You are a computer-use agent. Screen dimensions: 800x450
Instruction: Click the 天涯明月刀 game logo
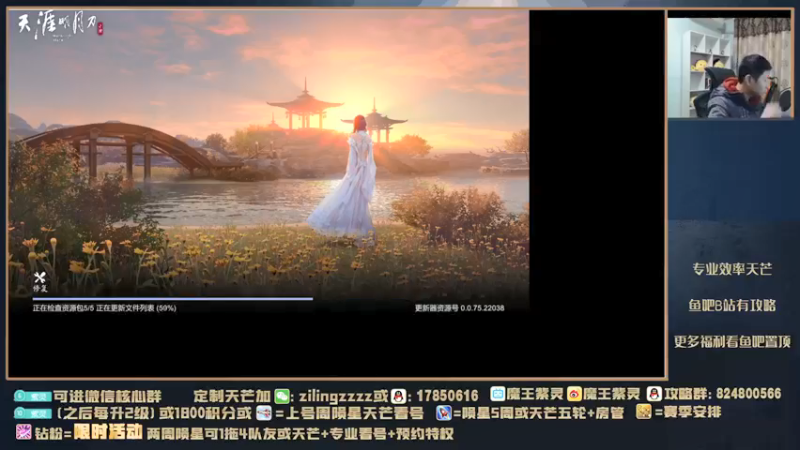tap(60, 26)
